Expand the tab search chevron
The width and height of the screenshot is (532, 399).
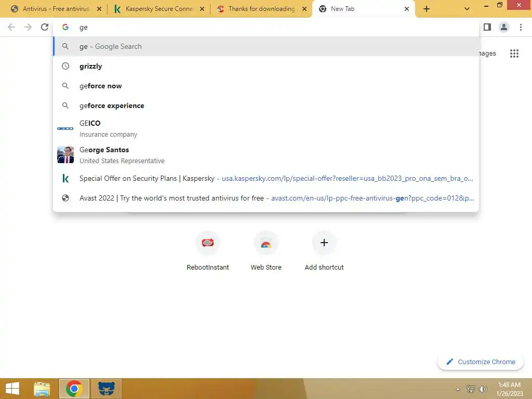coord(467,9)
